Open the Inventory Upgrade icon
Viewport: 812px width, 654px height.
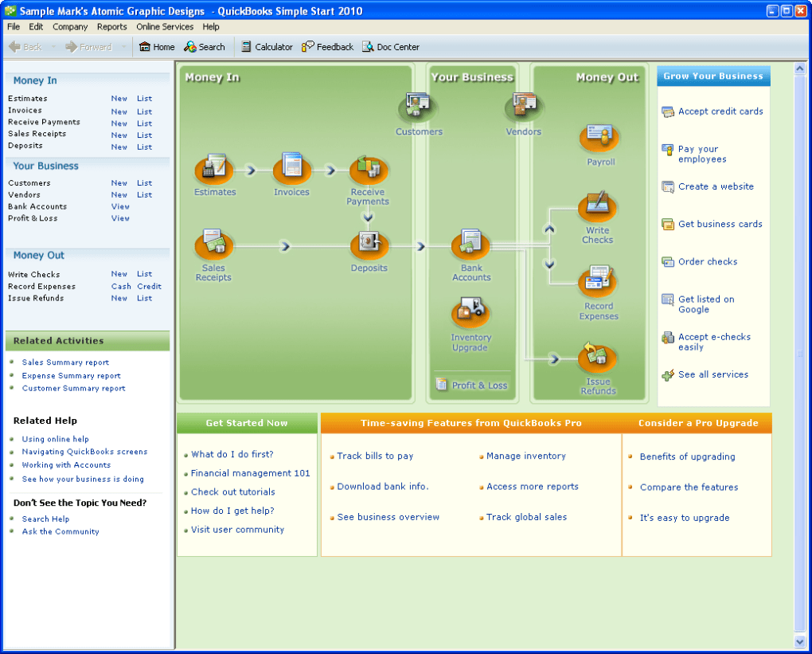tap(470, 311)
